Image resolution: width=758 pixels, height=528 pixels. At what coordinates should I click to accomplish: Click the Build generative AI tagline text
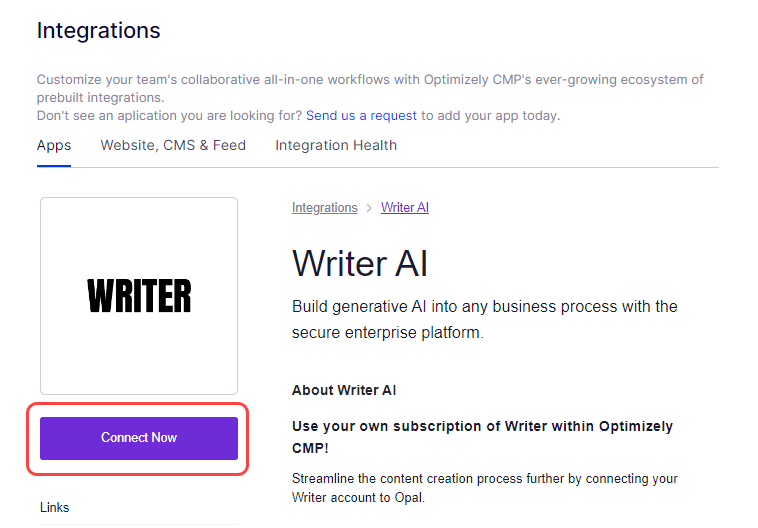click(x=484, y=320)
